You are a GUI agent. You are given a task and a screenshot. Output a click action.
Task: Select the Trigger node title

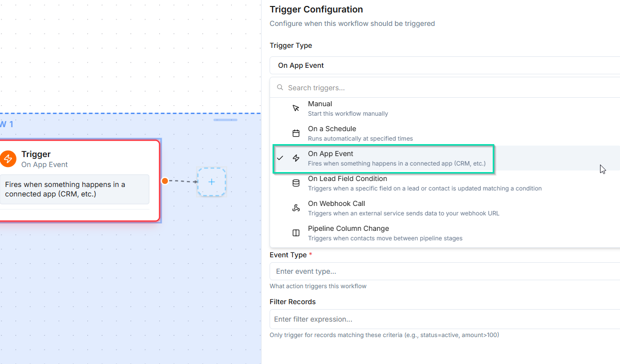coord(36,154)
